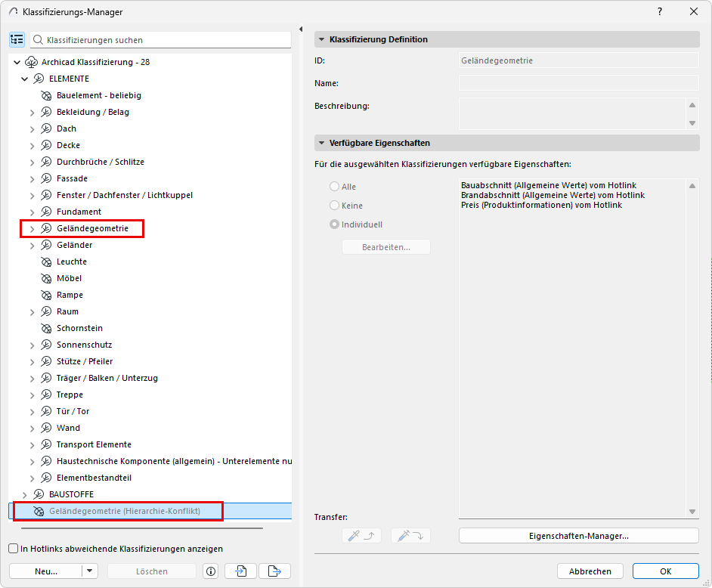Viewport: 712px width, 588px height.
Task: Click the Fundament branch icon
Action: coord(46,212)
